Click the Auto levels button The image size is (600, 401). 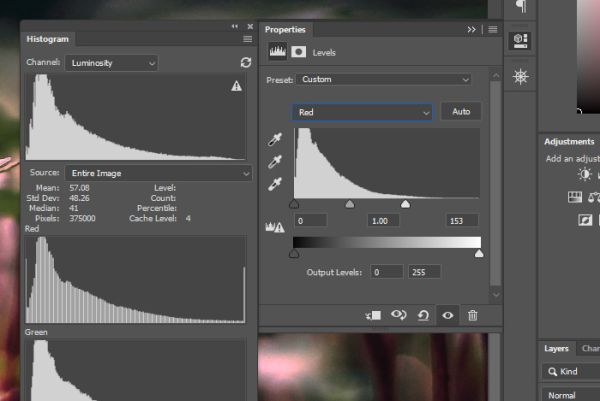[x=461, y=111]
